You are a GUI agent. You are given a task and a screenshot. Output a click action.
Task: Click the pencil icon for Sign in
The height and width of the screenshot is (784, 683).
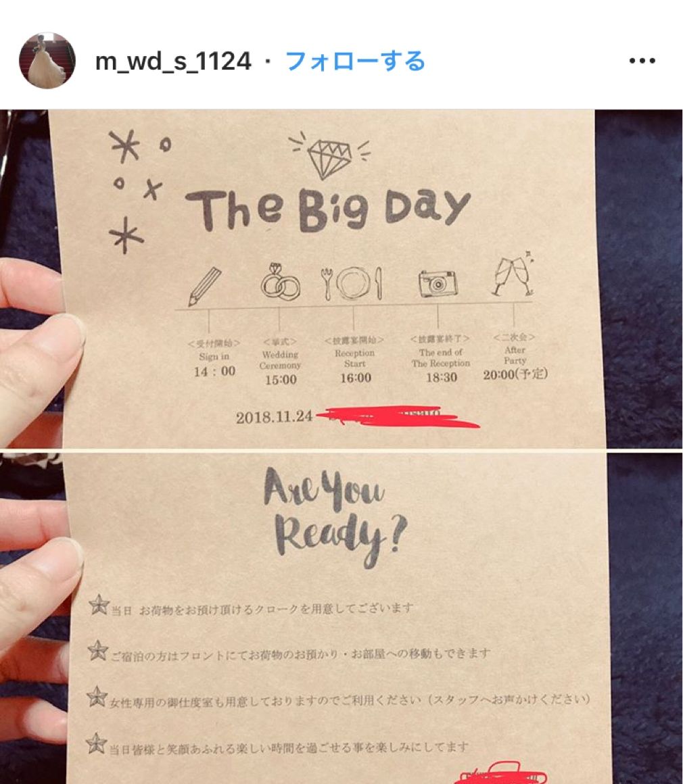[x=205, y=286]
